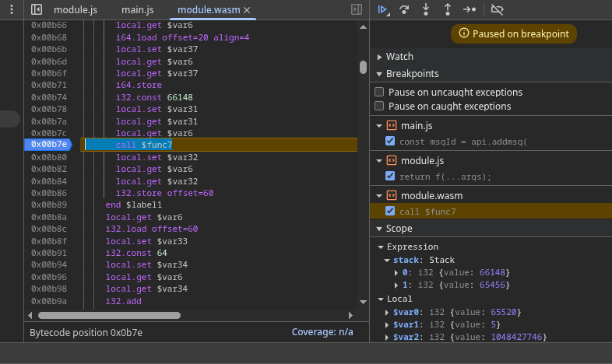Switch to the main.js tab

tap(137, 10)
